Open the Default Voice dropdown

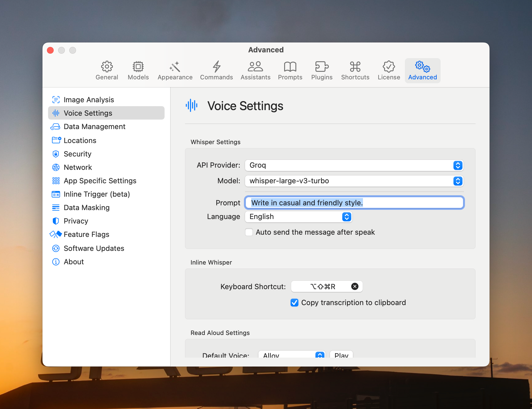pyautogui.click(x=292, y=355)
